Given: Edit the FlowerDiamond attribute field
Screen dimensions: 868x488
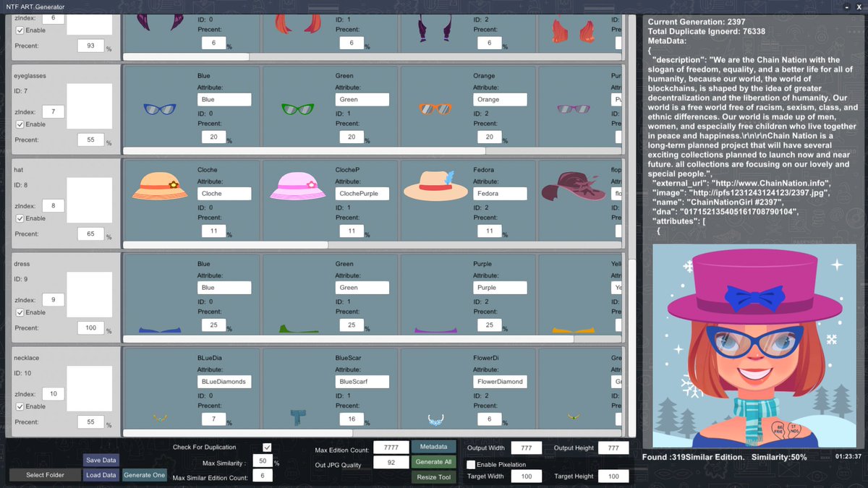Looking at the screenshot, I should (x=500, y=382).
